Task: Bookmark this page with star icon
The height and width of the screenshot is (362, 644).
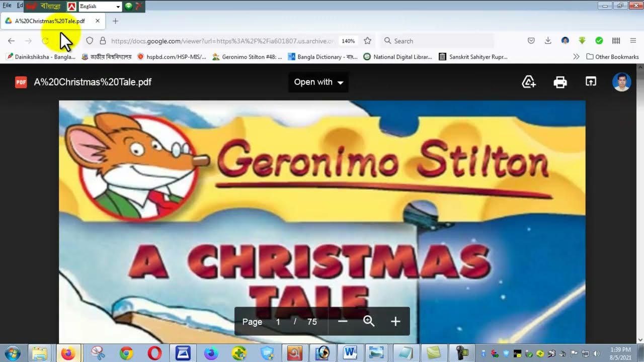Action: coord(367,41)
